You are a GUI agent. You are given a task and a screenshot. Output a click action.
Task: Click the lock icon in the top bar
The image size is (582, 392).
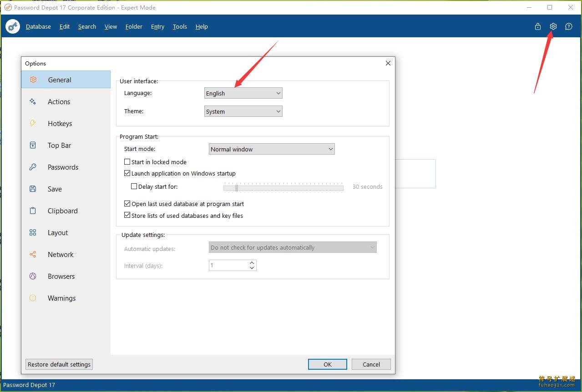click(x=538, y=26)
